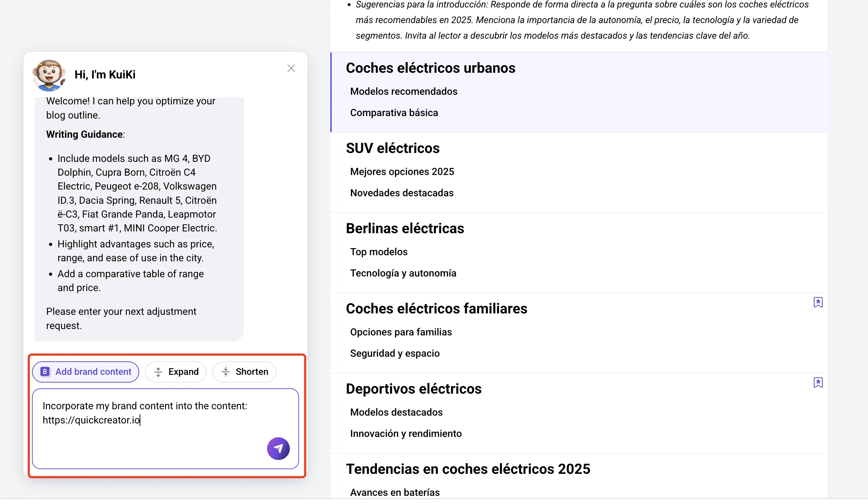The width and height of the screenshot is (868, 504).
Task: Click the Expand button
Action: [176, 372]
